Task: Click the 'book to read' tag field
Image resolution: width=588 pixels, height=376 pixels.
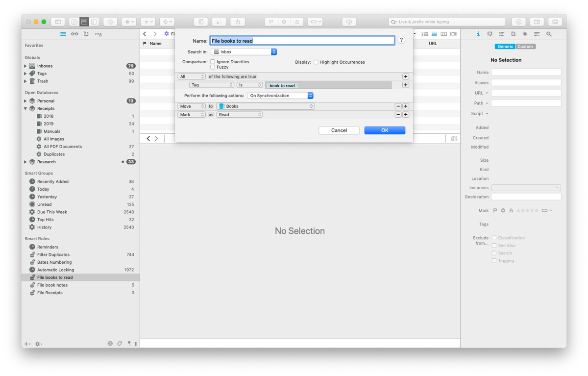Action: tap(328, 85)
